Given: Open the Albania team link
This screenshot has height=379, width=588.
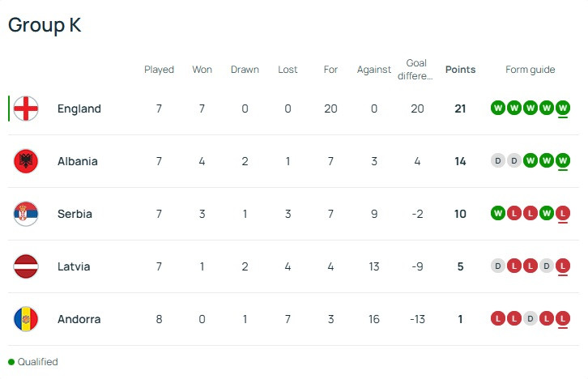Looking at the screenshot, I should click(78, 161).
